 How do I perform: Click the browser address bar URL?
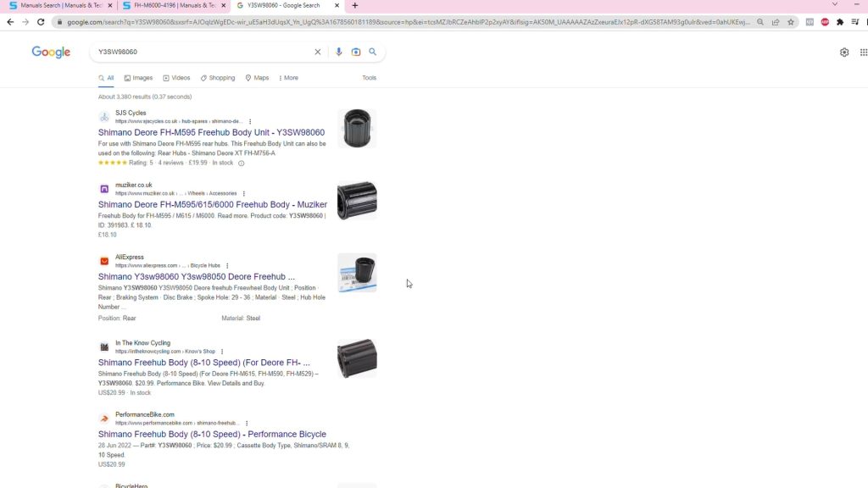coord(408,22)
